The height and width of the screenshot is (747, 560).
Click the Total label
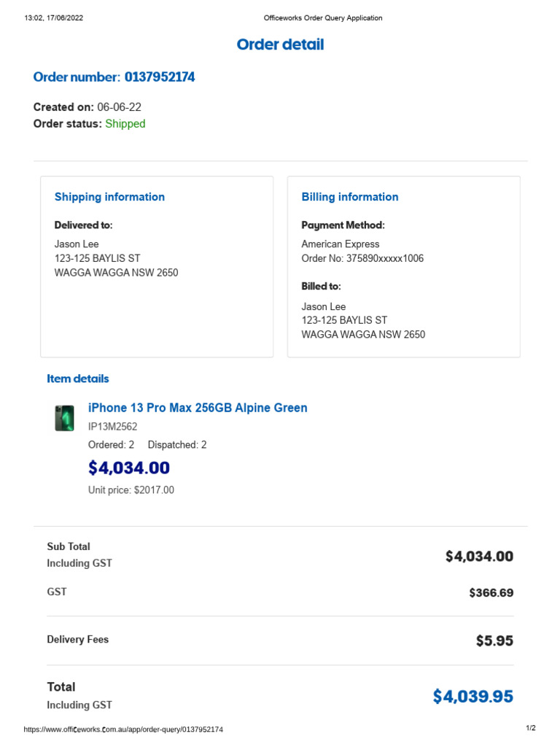61,687
